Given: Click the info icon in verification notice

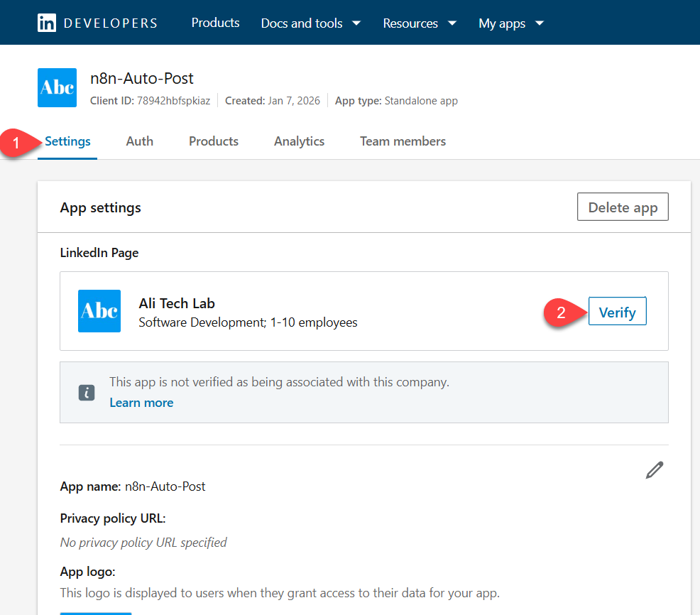Looking at the screenshot, I should coord(87,392).
